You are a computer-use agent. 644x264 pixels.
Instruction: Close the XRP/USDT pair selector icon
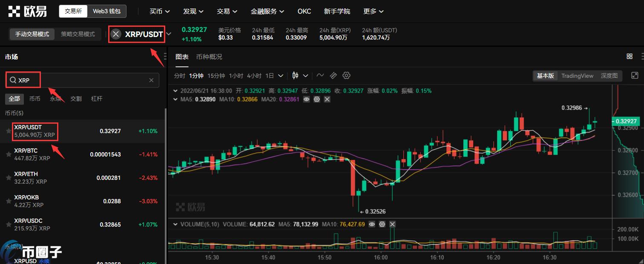pyautogui.click(x=116, y=34)
